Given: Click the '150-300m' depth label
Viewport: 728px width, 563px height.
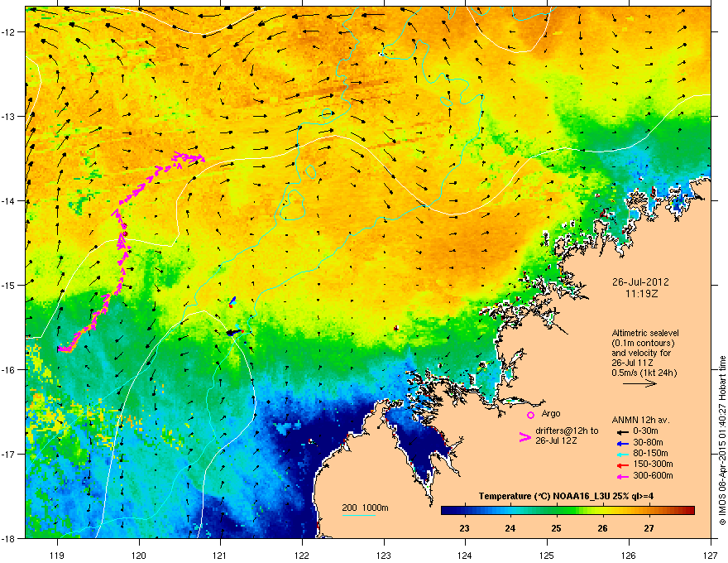Looking at the screenshot, I should (x=654, y=464).
